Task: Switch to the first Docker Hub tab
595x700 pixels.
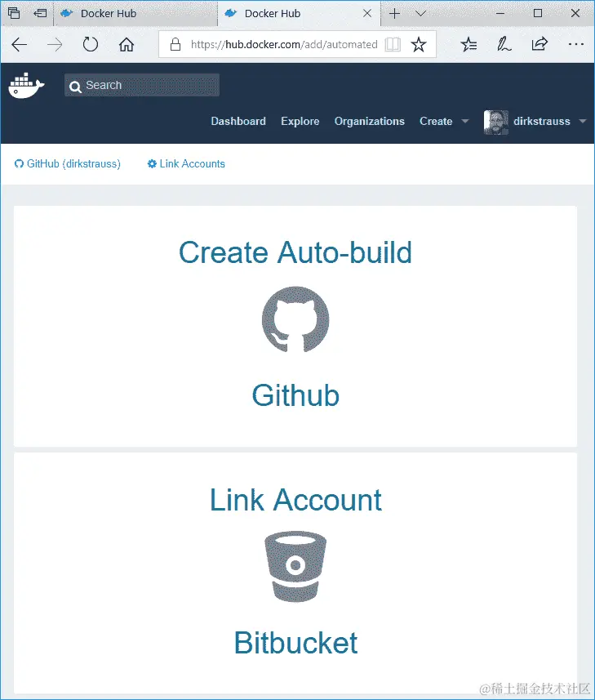Action: tap(135, 13)
